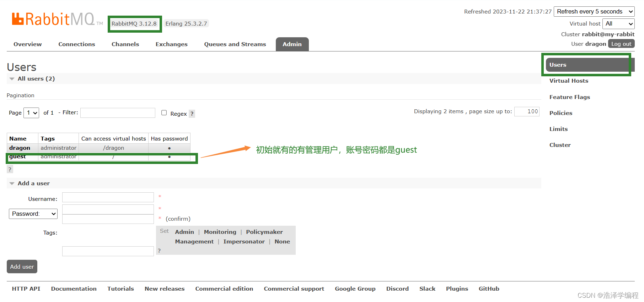Set the None tag
644x302 pixels.
click(x=282, y=242)
